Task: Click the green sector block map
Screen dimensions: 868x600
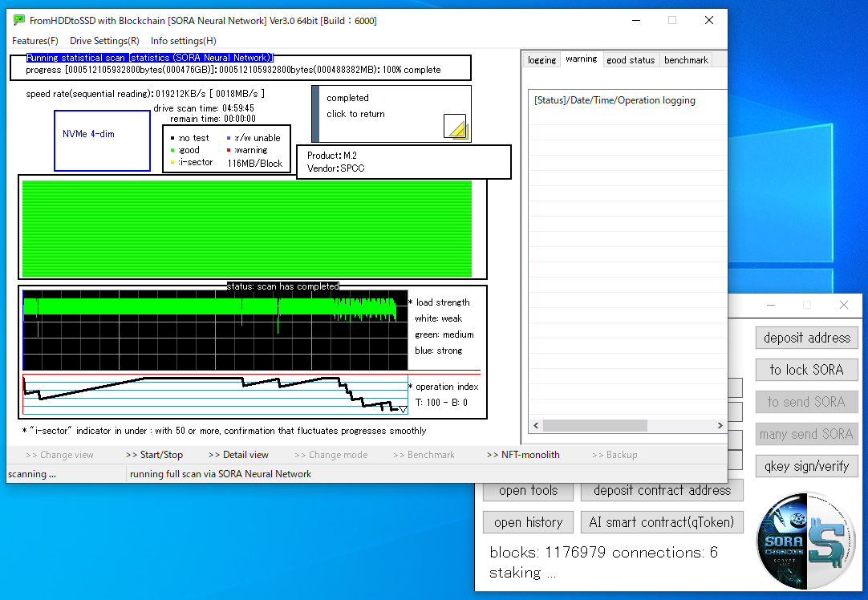Action: click(247, 228)
